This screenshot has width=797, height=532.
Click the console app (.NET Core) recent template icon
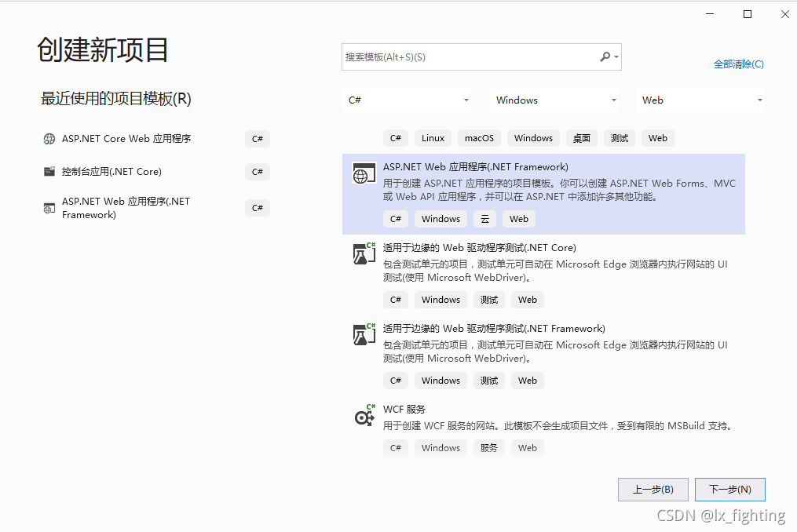(49, 172)
